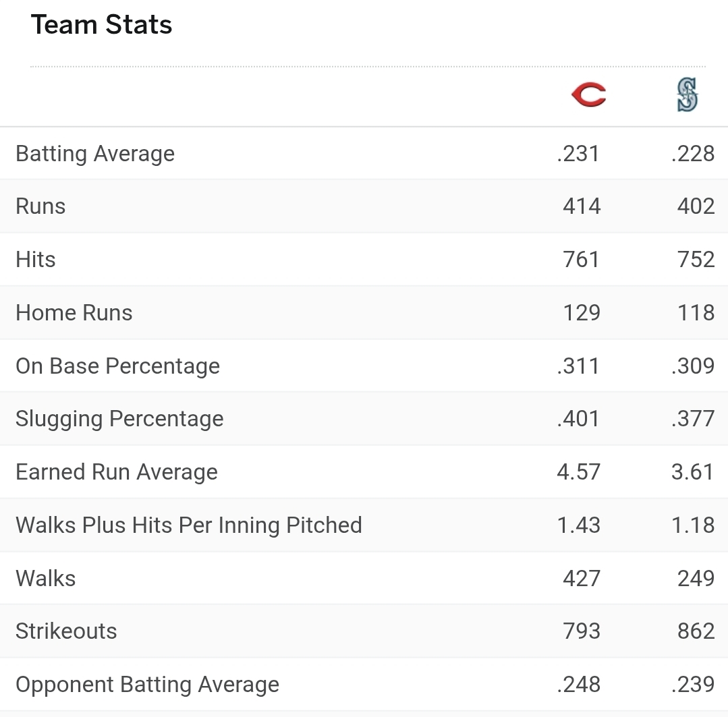Select the Runs row label
The image size is (728, 717).
coord(40,206)
